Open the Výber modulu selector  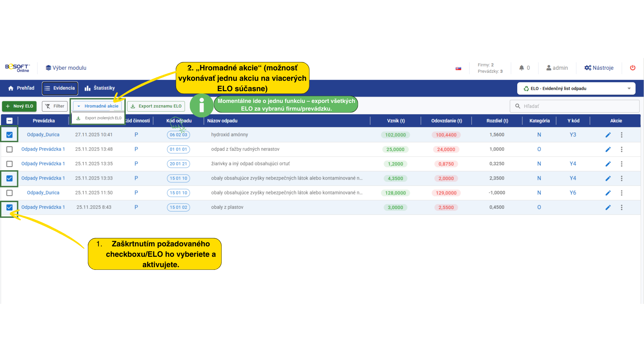point(66,68)
